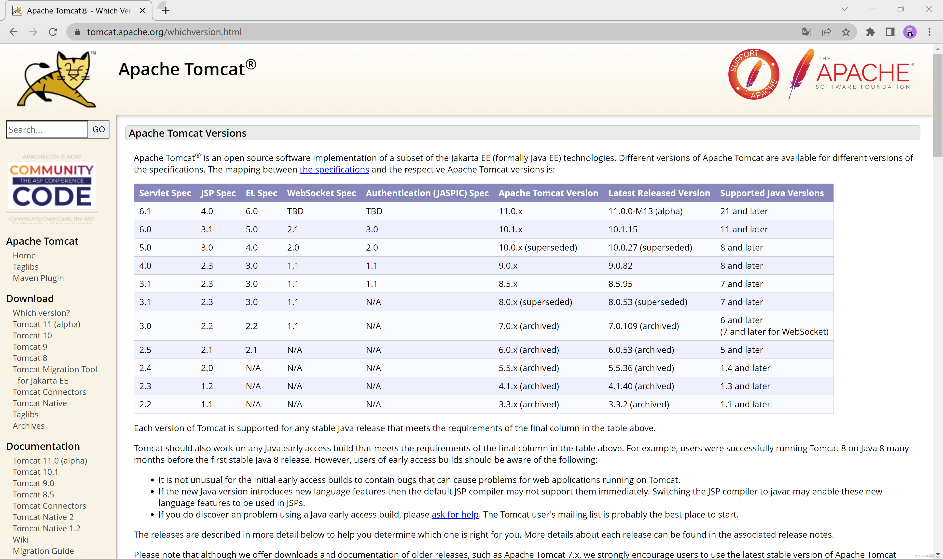This screenshot has width=943, height=560.
Task: Open Google Translate from the address bar
Action: [806, 32]
